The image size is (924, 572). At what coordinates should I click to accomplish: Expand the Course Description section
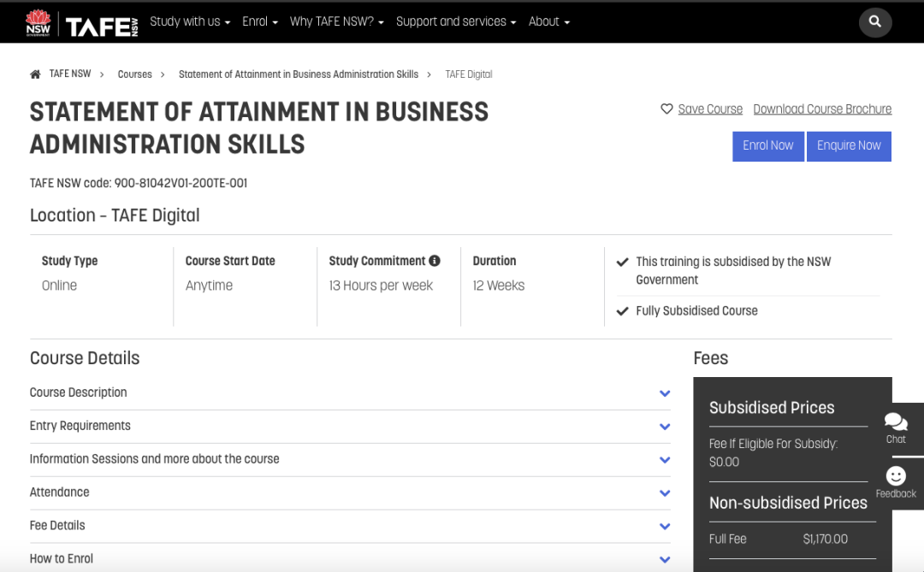click(x=351, y=393)
